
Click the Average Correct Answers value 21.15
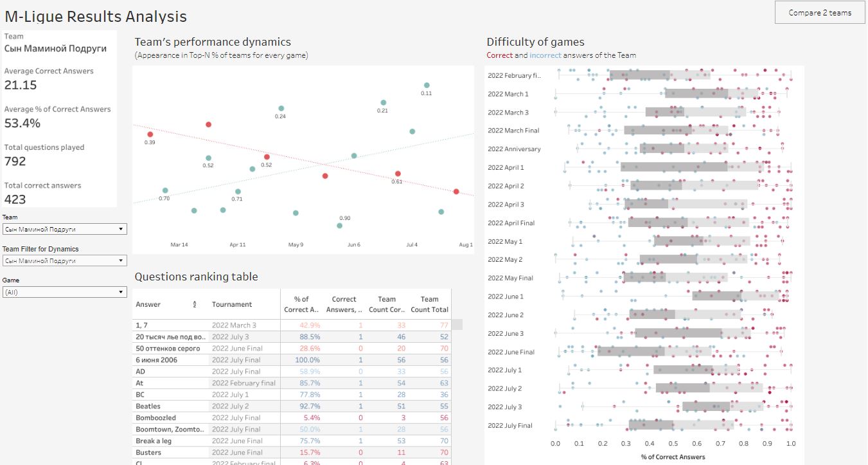(21, 84)
